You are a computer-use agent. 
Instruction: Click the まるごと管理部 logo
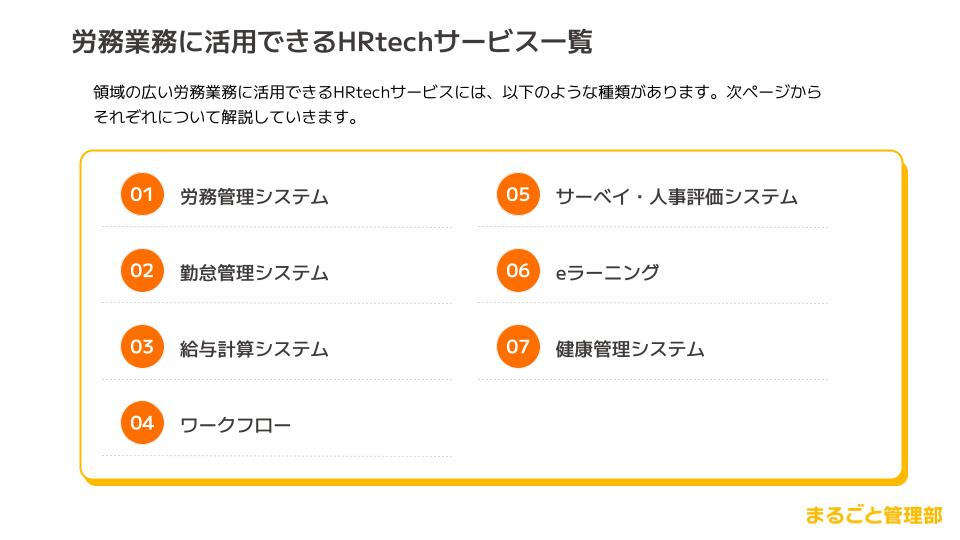tap(873, 516)
